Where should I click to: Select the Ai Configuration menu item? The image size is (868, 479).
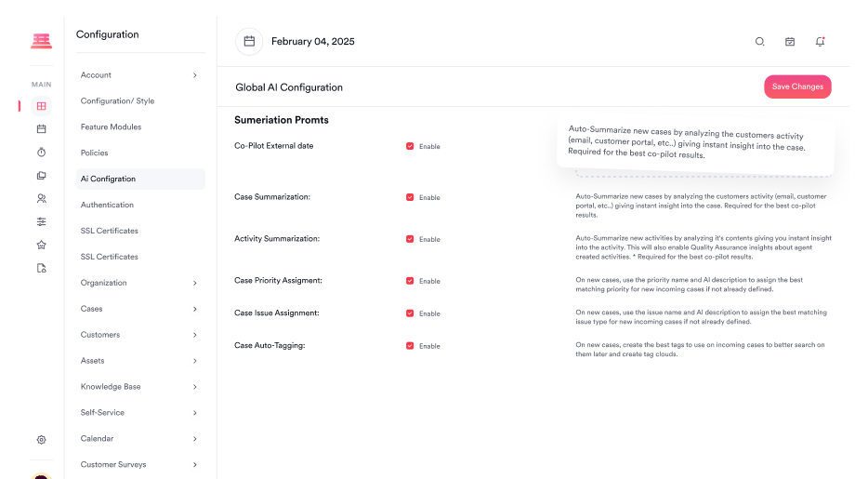[108, 179]
